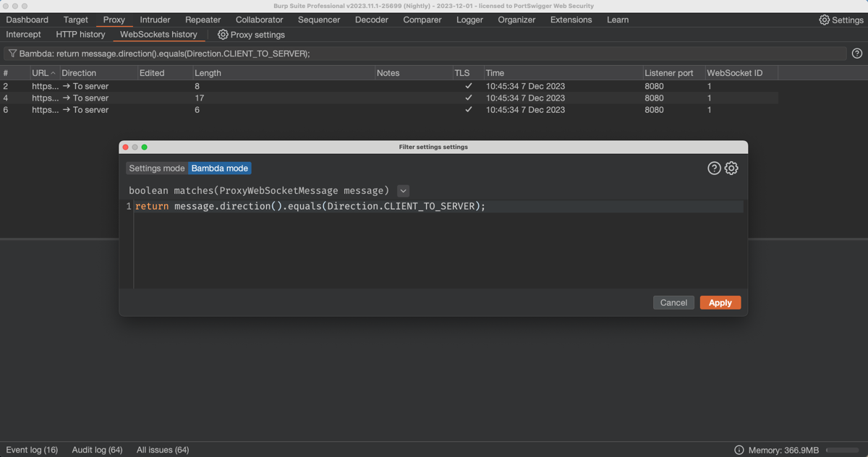Open the Learn tab
This screenshot has height=457, width=868.
(618, 20)
